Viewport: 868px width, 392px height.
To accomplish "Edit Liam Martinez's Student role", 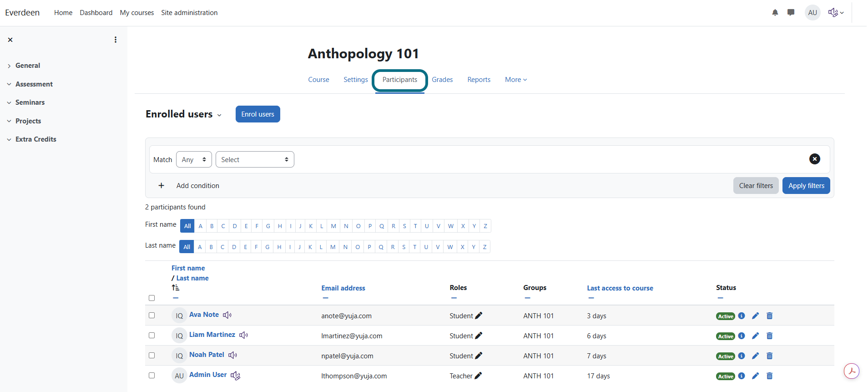I will (479, 336).
